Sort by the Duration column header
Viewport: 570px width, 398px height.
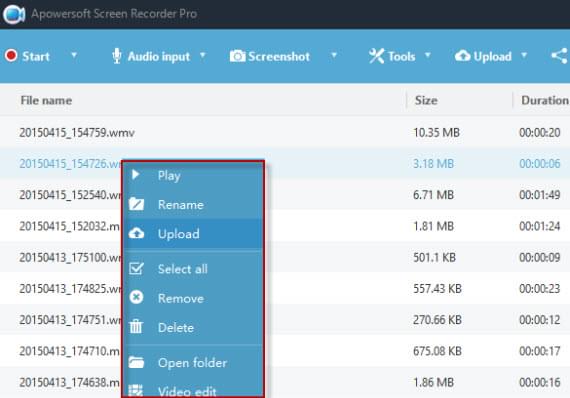pos(545,100)
